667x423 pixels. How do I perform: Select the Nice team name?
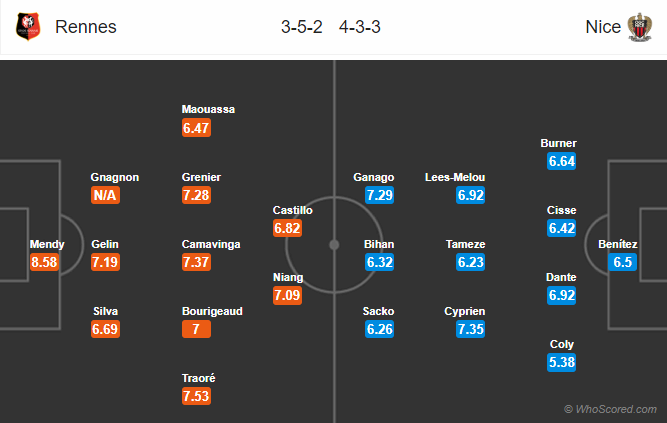(x=604, y=27)
